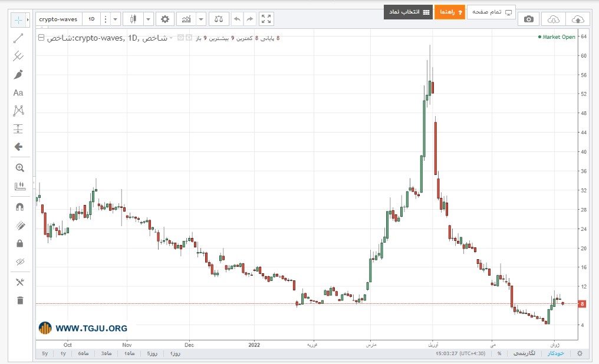
Task: Undo the last chart action
Action: (x=237, y=19)
